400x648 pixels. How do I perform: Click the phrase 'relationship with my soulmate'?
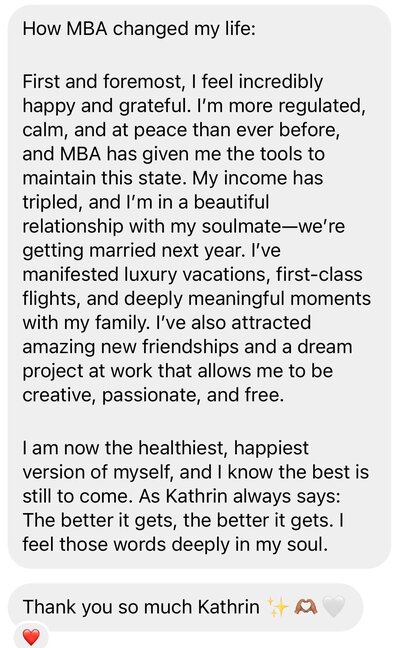pyautogui.click(x=151, y=226)
